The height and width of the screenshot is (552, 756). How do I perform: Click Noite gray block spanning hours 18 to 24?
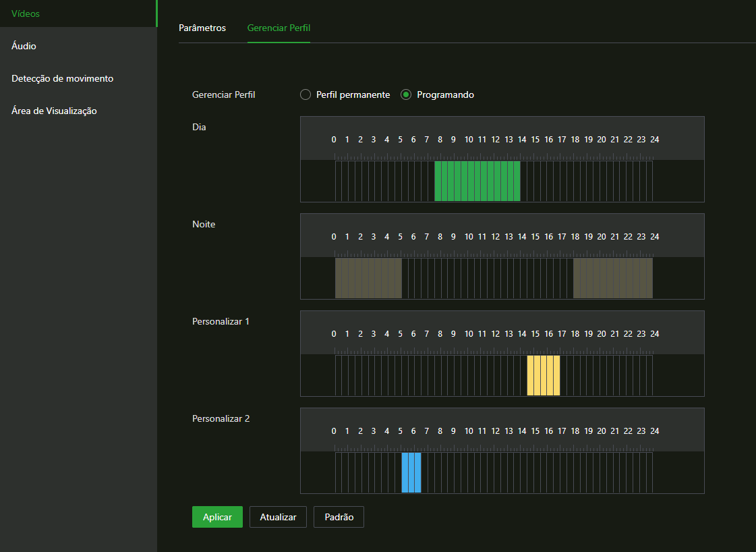613,278
